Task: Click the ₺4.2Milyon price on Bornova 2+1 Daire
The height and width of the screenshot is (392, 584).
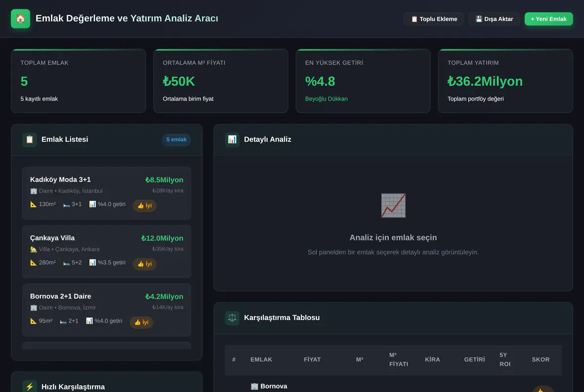Action: click(x=164, y=297)
